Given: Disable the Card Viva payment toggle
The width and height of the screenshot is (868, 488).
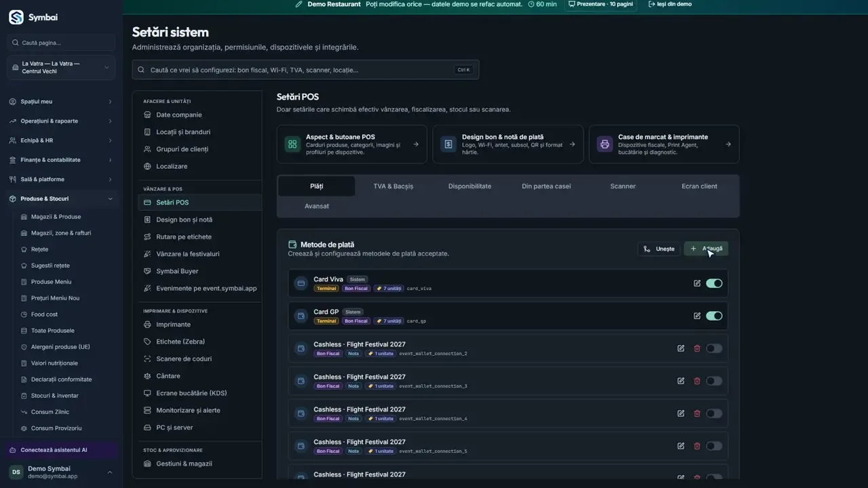Looking at the screenshot, I should point(714,283).
